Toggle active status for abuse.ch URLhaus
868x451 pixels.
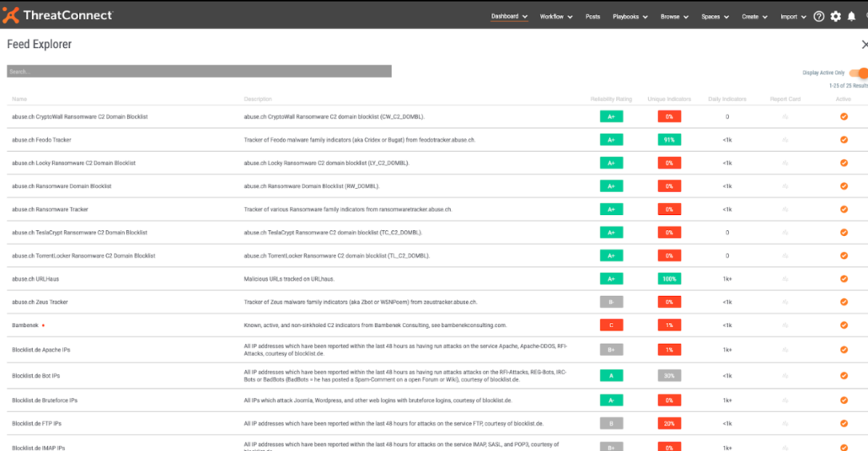point(844,279)
